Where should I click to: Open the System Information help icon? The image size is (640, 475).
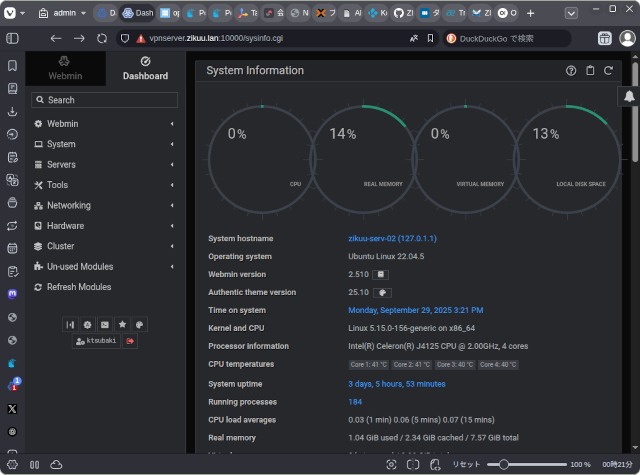coord(571,71)
